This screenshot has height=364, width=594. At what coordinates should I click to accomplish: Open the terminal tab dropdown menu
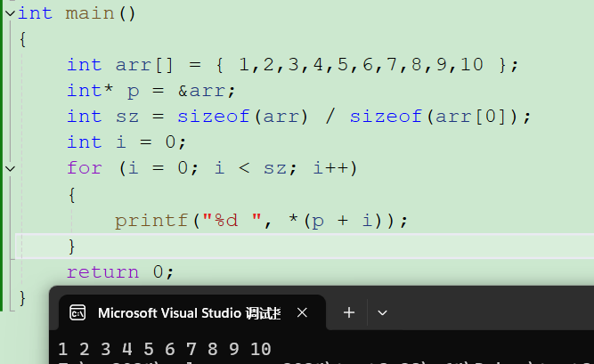point(382,313)
